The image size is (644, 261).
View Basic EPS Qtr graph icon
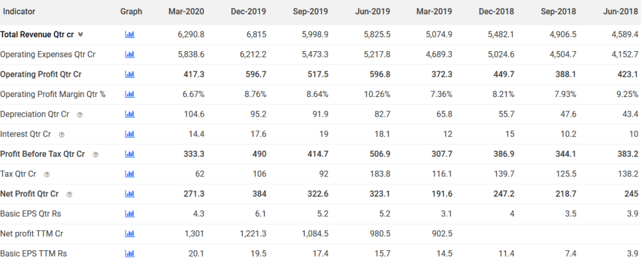click(130, 214)
